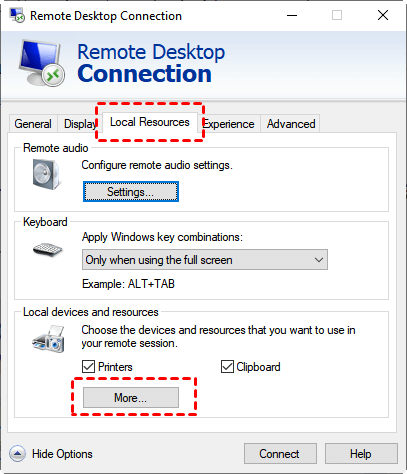Click the keyboard icon

point(48,250)
